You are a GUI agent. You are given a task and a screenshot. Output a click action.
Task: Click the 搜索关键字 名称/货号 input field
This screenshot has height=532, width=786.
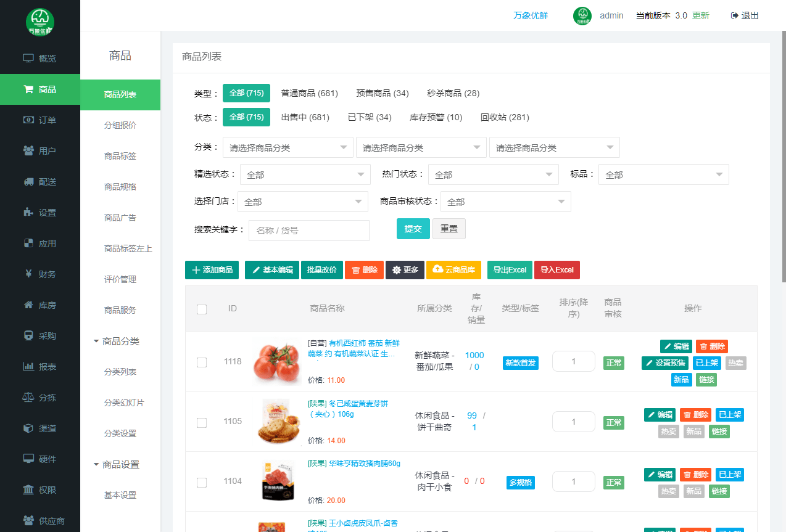coord(309,231)
